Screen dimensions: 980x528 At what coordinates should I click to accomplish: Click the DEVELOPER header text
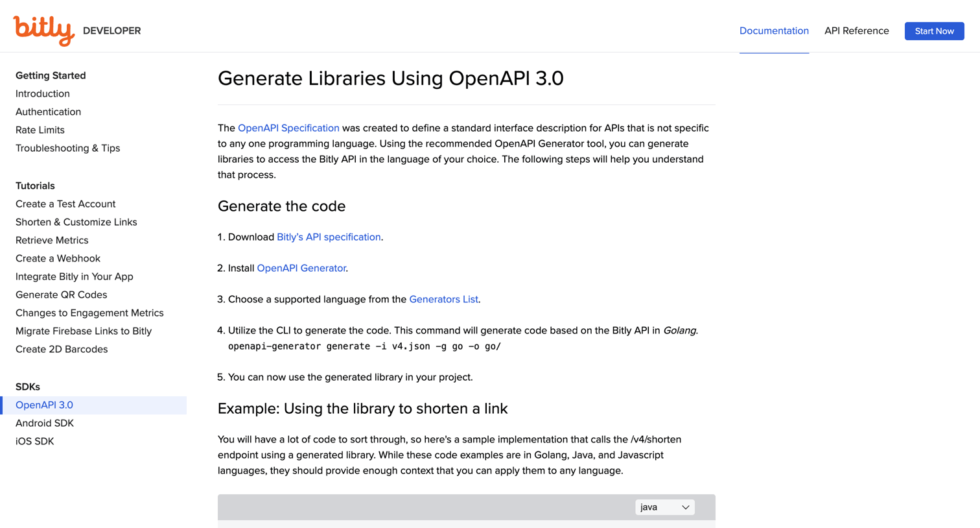pyautogui.click(x=111, y=30)
